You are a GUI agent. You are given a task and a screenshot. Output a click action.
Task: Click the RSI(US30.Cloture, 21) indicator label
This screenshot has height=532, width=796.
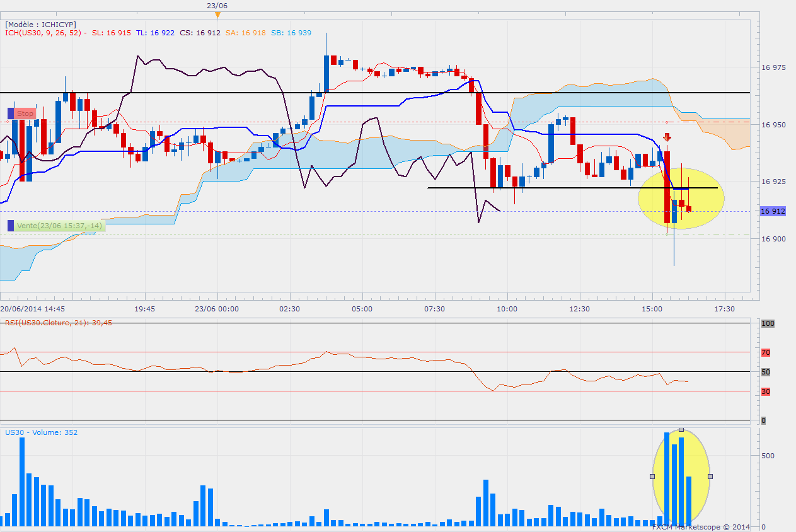59,323
